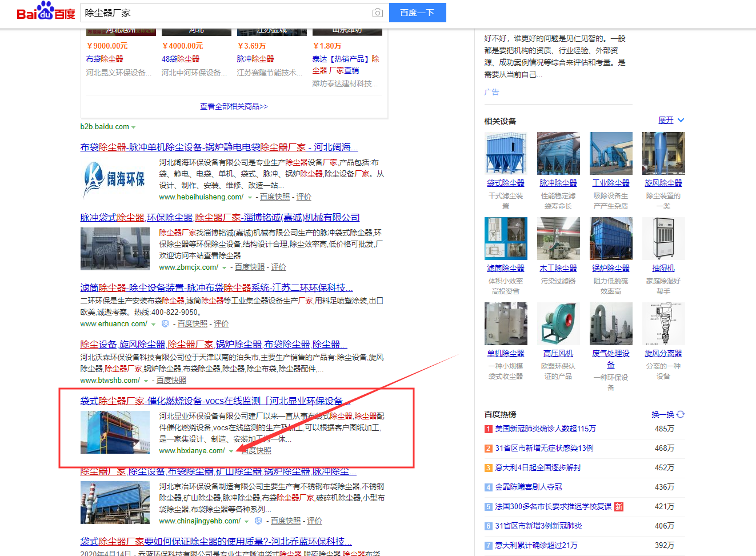Click verification badge icon beside chinajingyehb.com
The width and height of the screenshot is (756, 556).
point(258,521)
